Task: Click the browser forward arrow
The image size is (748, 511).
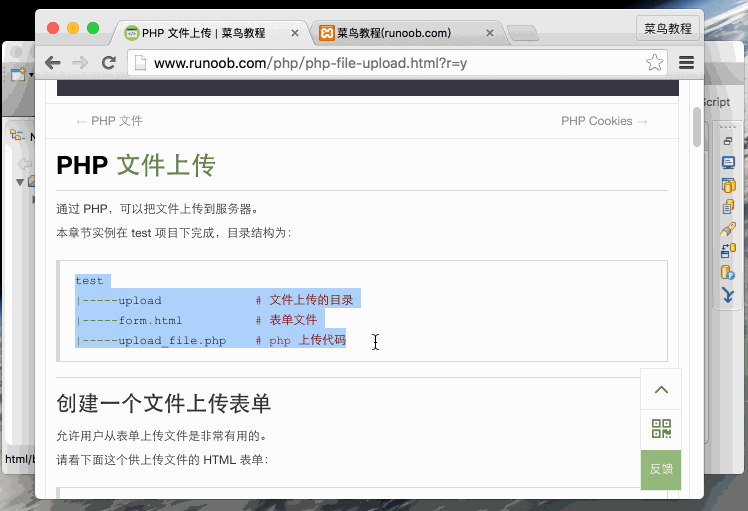Action: [x=81, y=63]
